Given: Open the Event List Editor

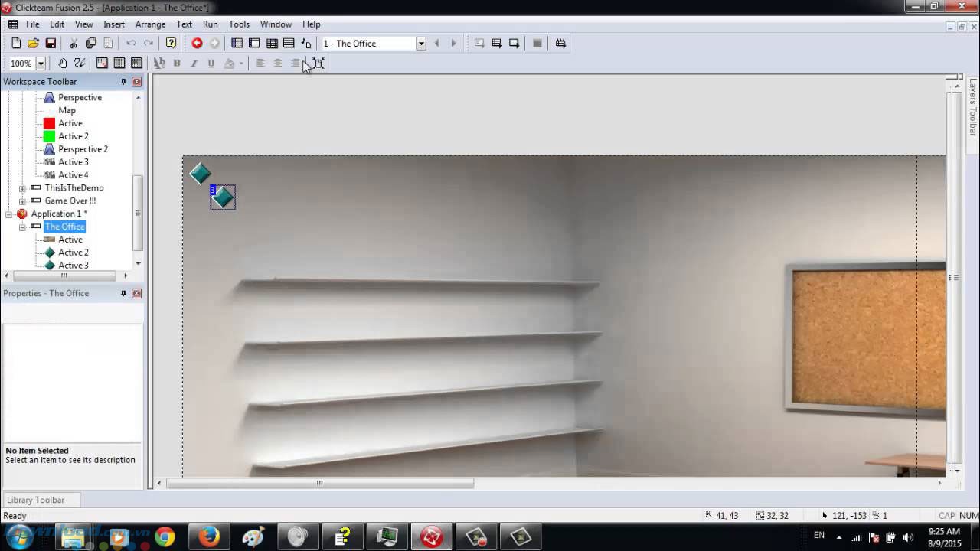Looking at the screenshot, I should 289,43.
